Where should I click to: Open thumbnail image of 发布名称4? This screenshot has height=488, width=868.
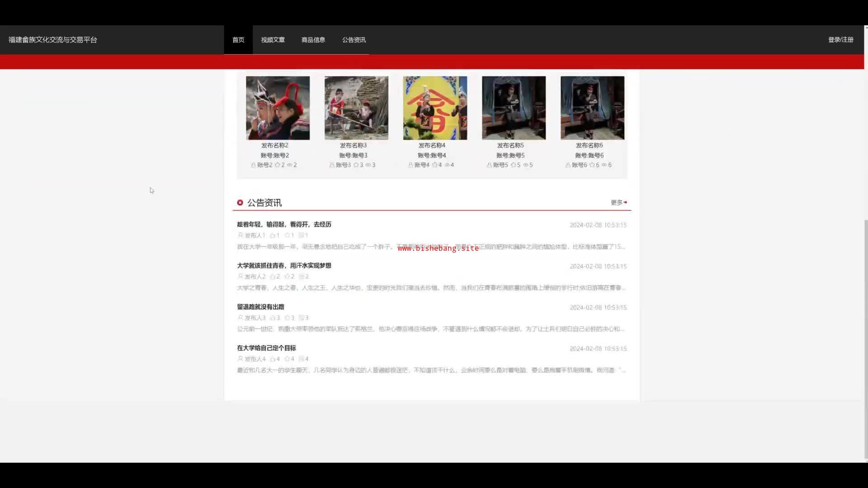point(435,108)
